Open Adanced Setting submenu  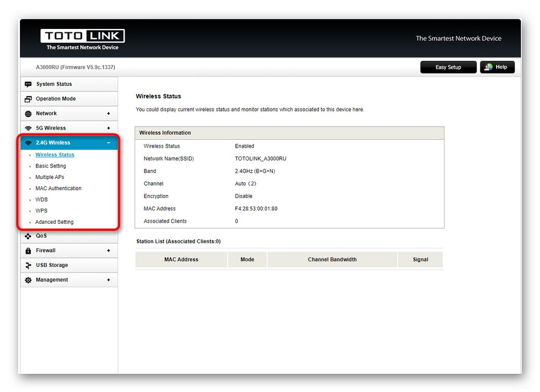tap(55, 222)
